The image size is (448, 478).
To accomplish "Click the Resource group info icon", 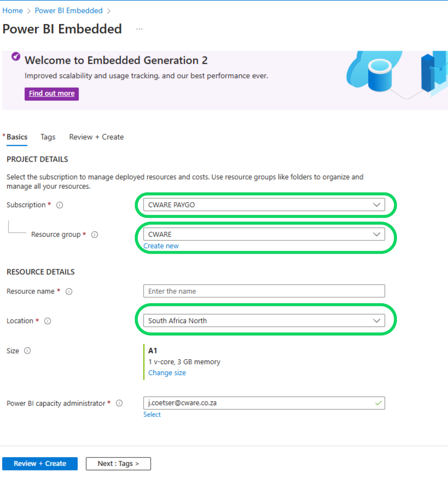I will [95, 235].
